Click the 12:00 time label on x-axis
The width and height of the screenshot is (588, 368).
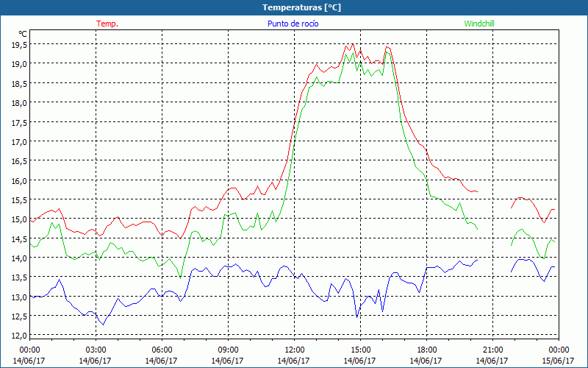point(294,350)
